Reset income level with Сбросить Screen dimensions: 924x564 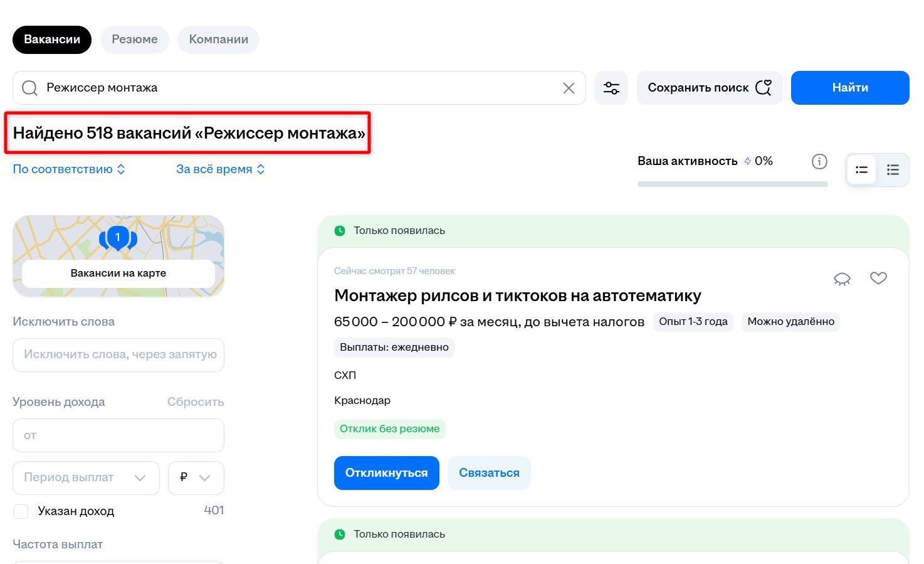click(196, 402)
